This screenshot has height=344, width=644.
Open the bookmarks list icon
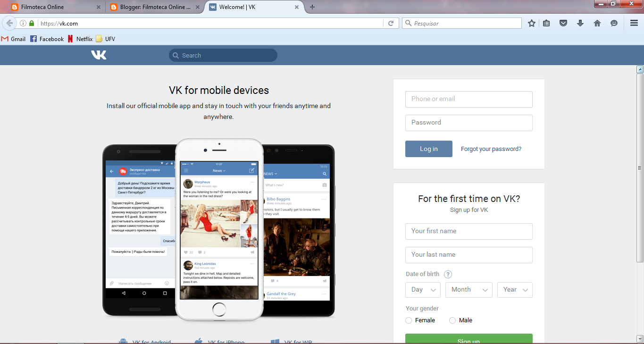[x=546, y=23]
